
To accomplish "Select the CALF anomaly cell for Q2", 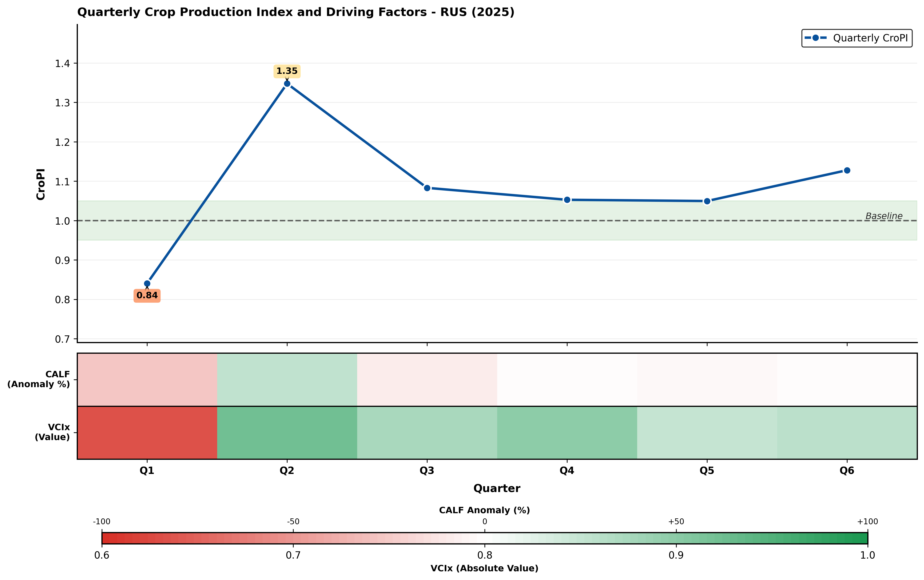I will (x=287, y=379).
